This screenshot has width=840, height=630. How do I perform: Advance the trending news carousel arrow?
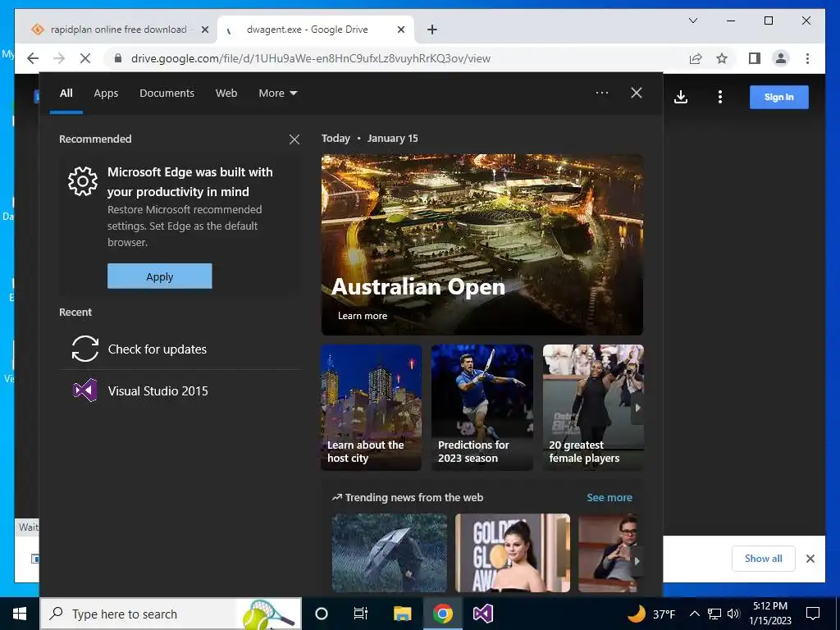click(637, 561)
